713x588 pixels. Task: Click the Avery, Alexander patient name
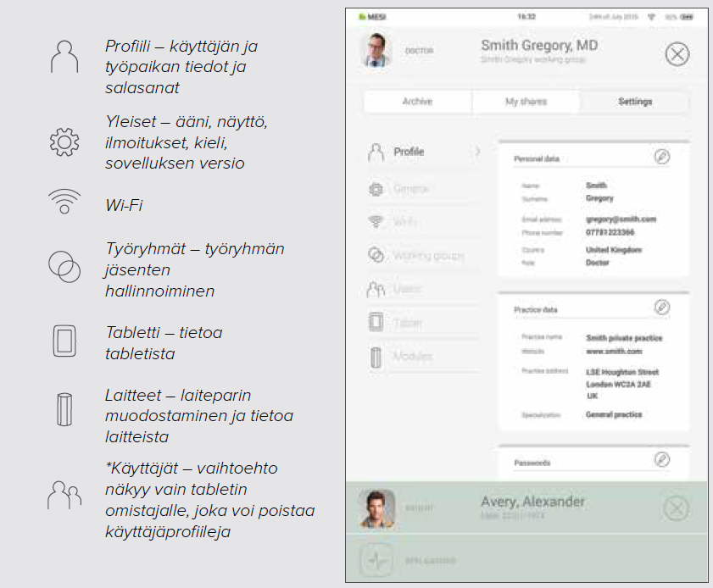coord(533,502)
